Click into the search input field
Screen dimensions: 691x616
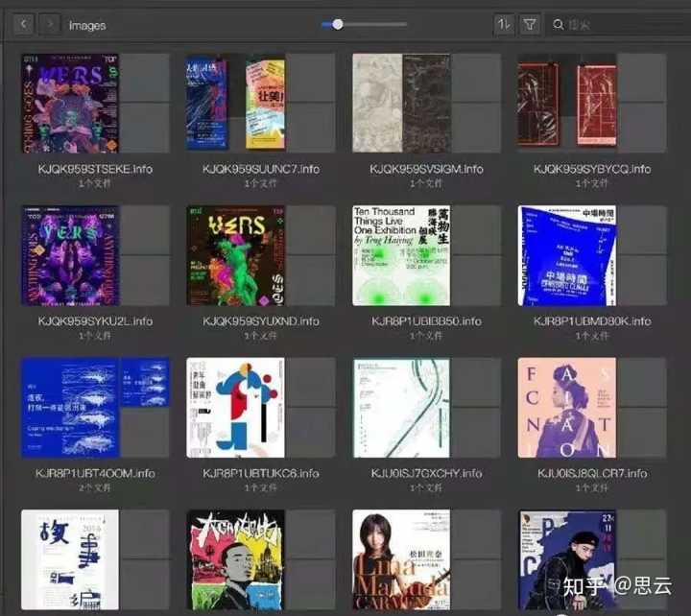point(619,25)
